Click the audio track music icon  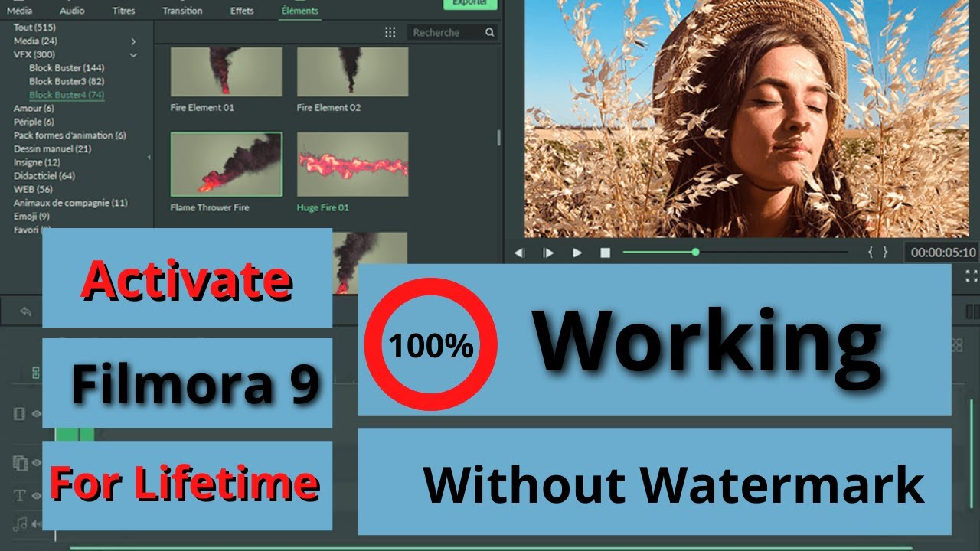[20, 524]
